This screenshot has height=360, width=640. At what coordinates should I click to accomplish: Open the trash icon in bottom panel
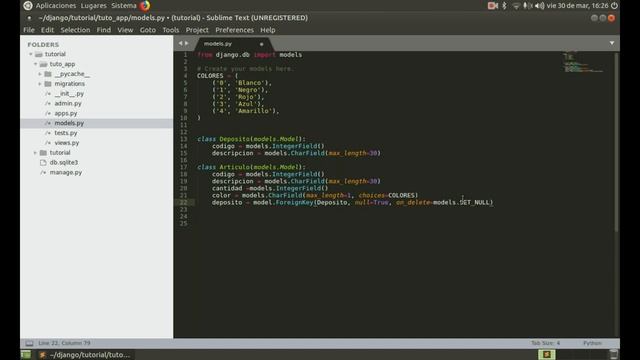pos(613,354)
